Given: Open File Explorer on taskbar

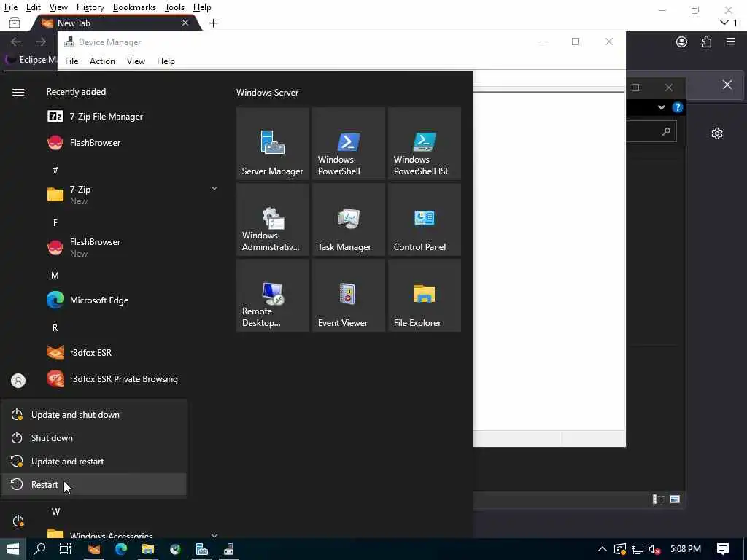Looking at the screenshot, I should tap(148, 549).
